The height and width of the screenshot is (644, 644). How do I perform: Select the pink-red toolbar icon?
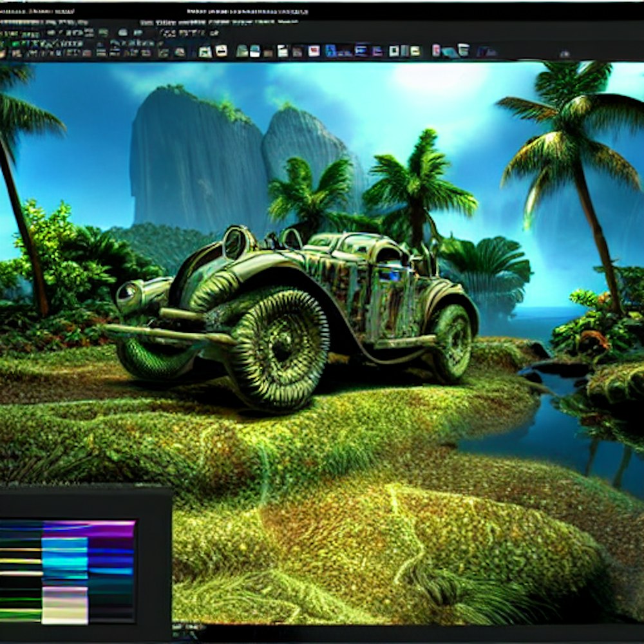[436, 50]
